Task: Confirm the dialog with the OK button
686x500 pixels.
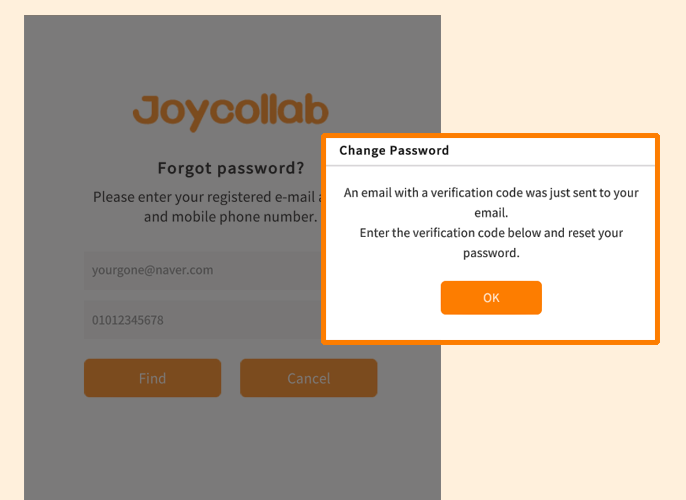Action: pyautogui.click(x=491, y=297)
